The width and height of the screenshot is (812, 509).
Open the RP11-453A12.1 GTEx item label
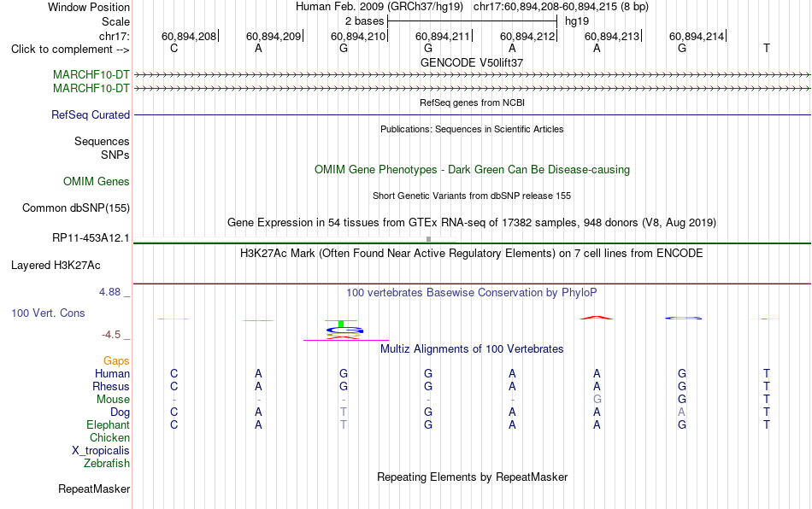coord(91,238)
